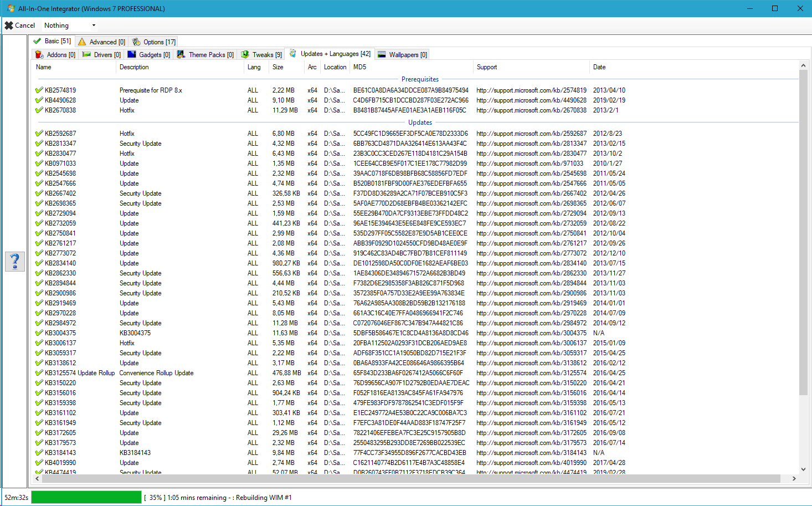The image size is (812, 506).
Task: Click the Gadgets tab icon
Action: coord(132,54)
